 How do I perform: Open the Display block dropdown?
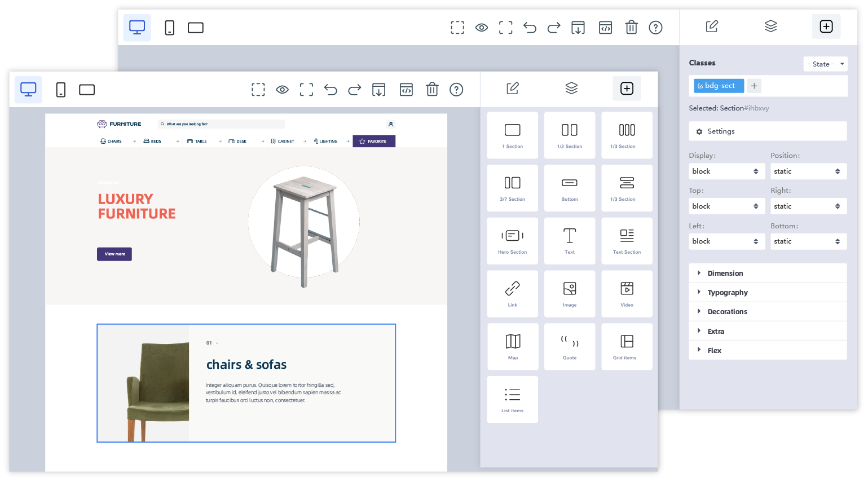point(726,171)
